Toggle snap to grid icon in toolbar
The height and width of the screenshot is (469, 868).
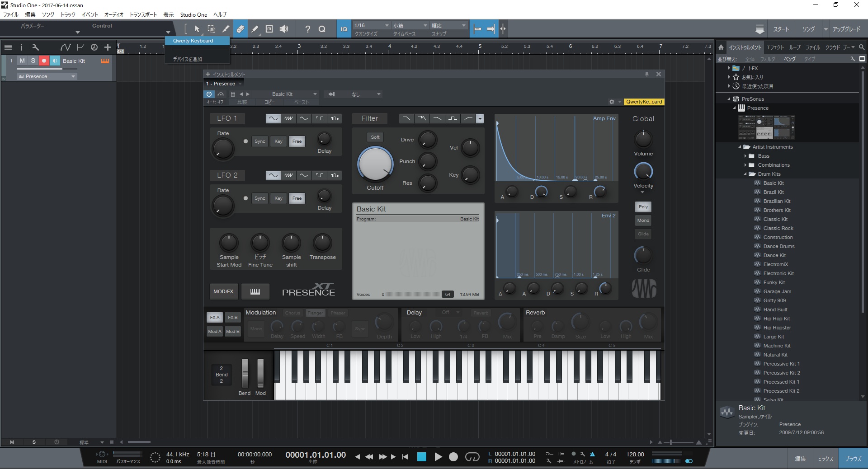(503, 29)
